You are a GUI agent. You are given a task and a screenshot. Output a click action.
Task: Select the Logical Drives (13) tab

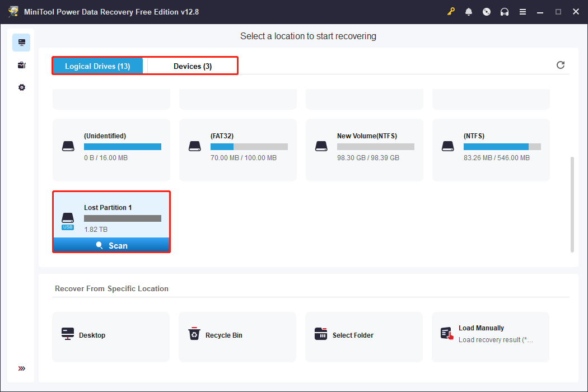tap(97, 66)
